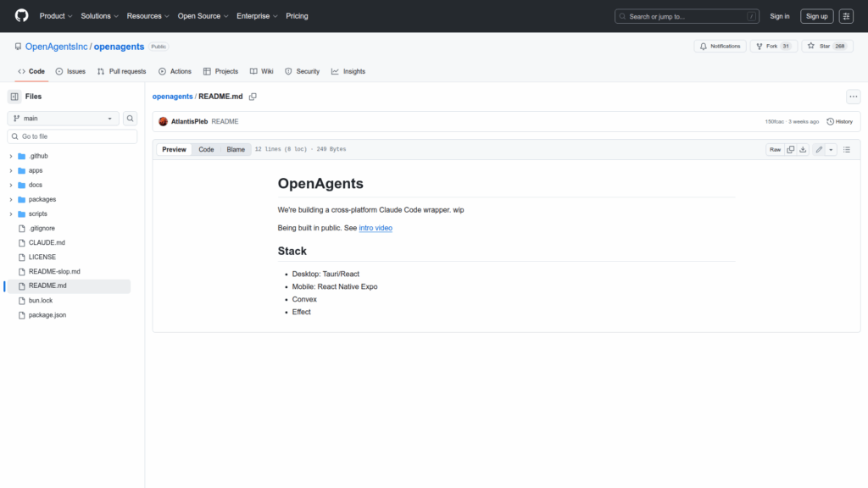Copy raw file contents icon
This screenshot has width=868, height=488.
(x=791, y=149)
